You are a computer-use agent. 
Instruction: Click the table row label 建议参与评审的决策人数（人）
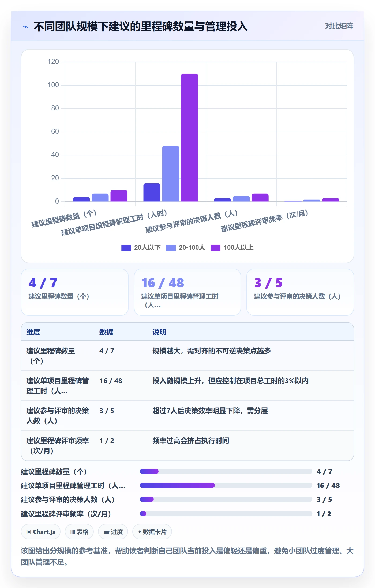click(x=58, y=416)
